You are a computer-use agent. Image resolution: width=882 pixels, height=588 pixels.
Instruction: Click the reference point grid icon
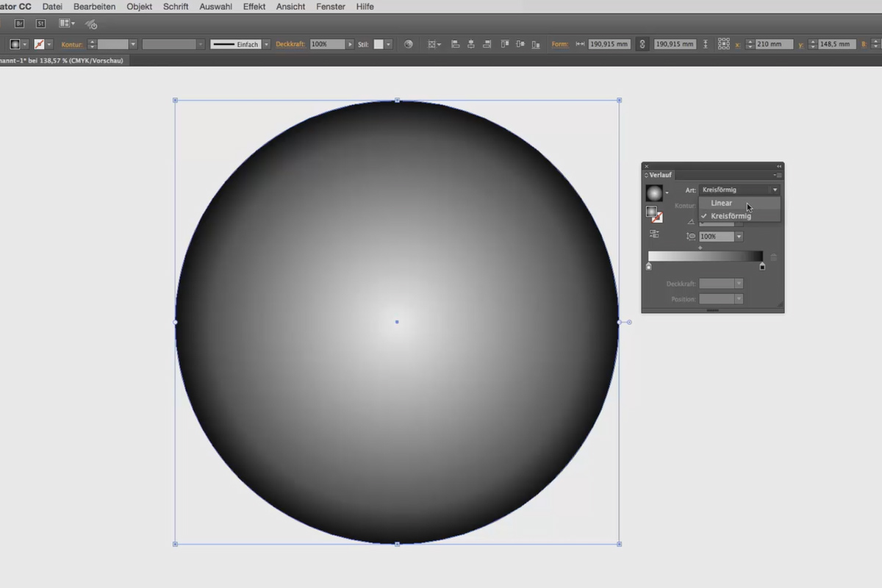723,44
